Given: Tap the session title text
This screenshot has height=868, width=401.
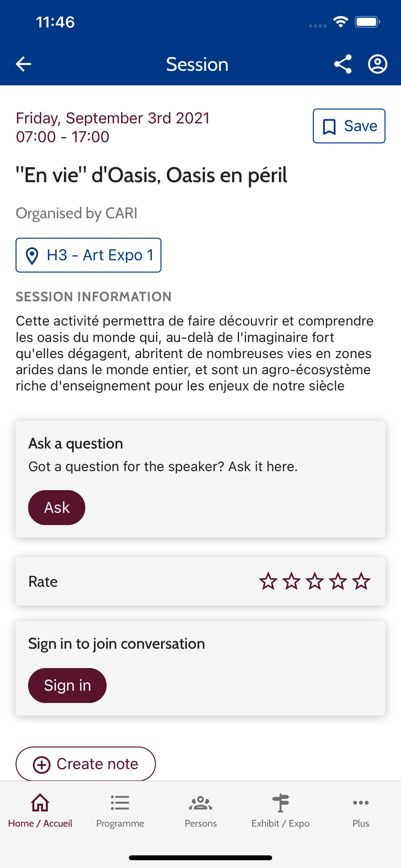Looking at the screenshot, I should (151, 175).
